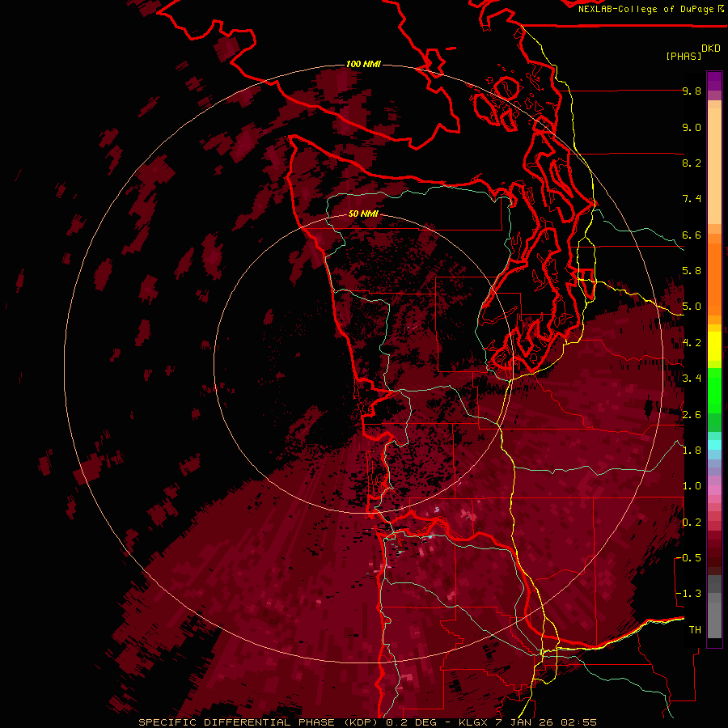Click the 50 NMI range ring label
728x728 pixels.
click(363, 214)
